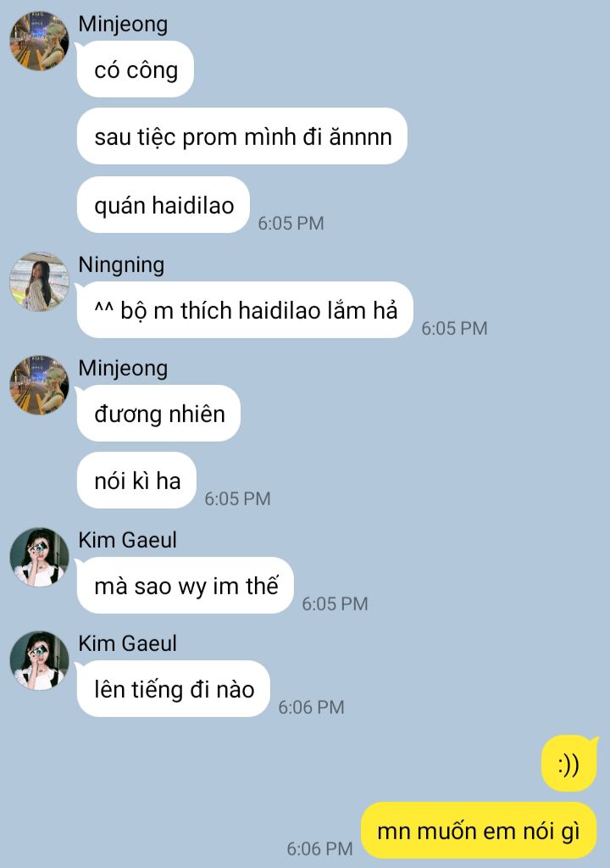Image resolution: width=610 pixels, height=868 pixels.
Task: Click the Minjeong name above 'đương nhiên'
Action: [x=123, y=368]
